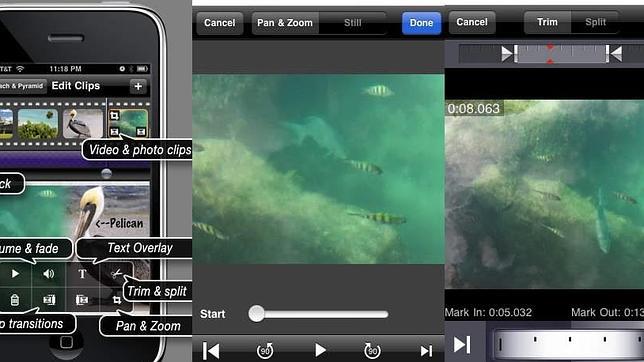Select the Pan & Zoom segment
Viewport: 644px width, 362px height.
tap(285, 23)
